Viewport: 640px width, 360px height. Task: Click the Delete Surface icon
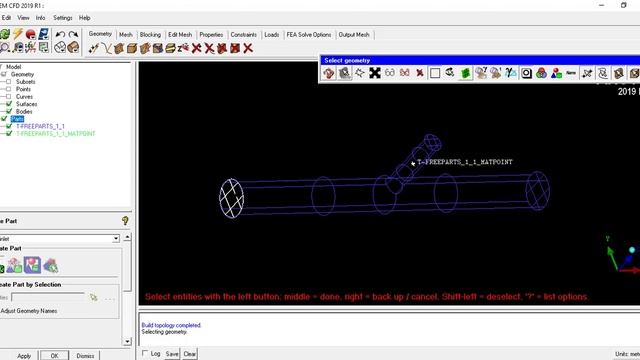click(x=222, y=49)
